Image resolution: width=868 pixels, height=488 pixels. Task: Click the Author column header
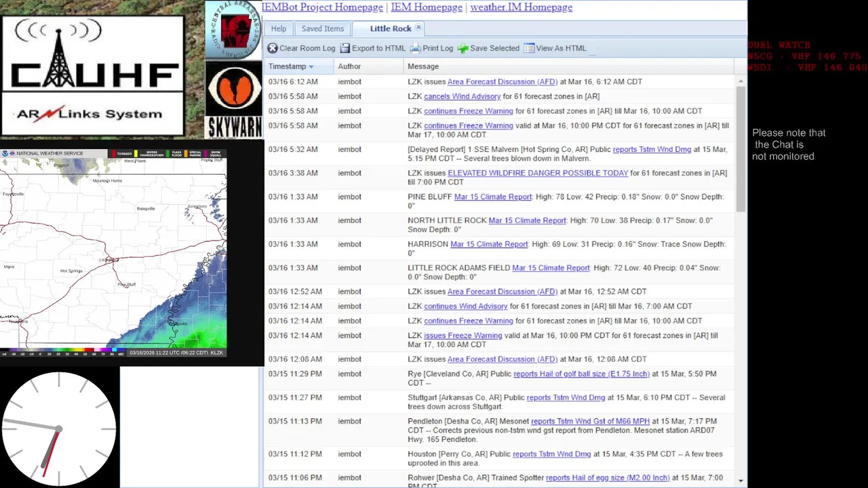[369, 66]
